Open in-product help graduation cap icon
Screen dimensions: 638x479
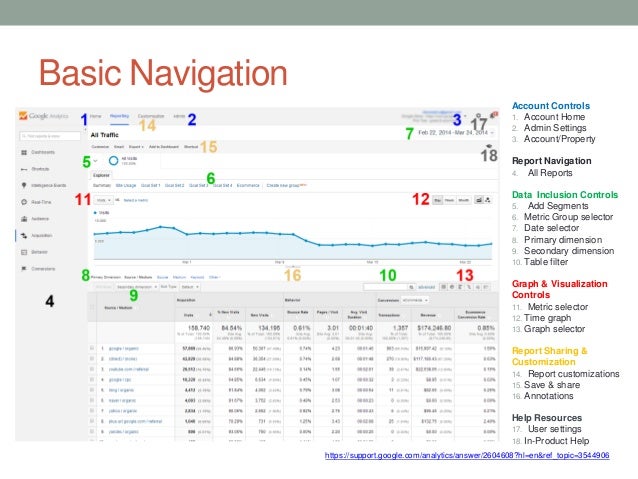[x=489, y=146]
